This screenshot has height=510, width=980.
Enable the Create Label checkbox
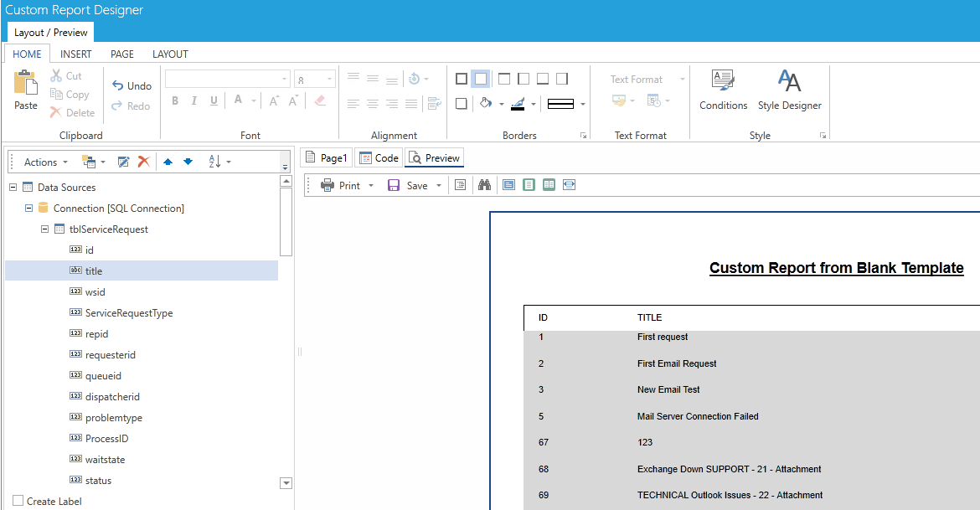[x=18, y=501]
